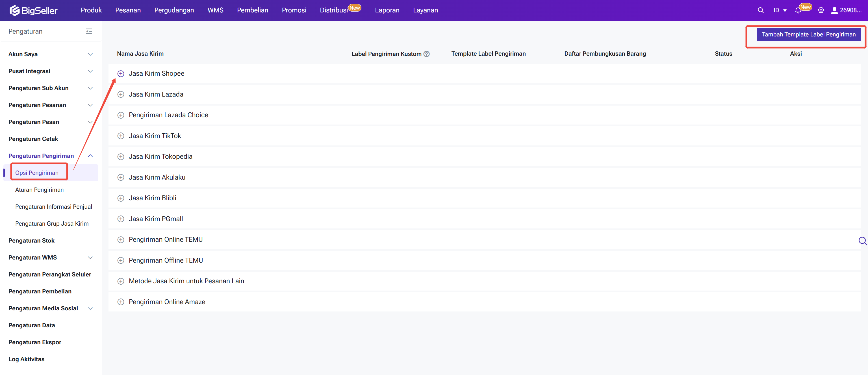
Task: Expand Jasa Kirim Tokopedia row
Action: point(121,156)
